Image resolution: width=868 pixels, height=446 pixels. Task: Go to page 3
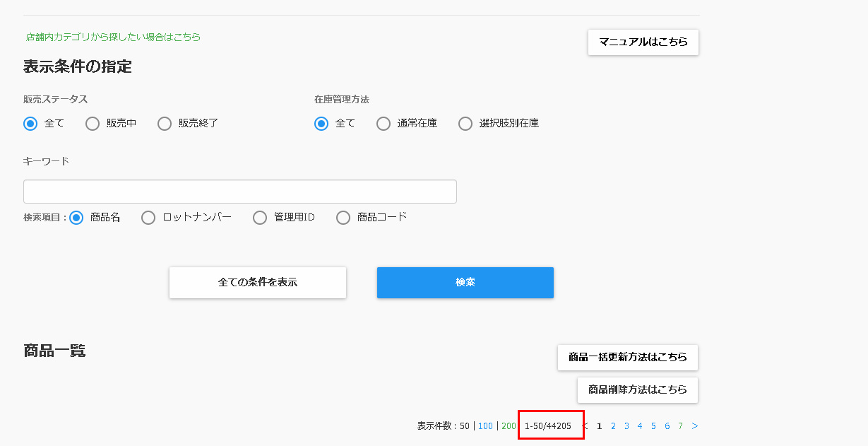click(626, 426)
